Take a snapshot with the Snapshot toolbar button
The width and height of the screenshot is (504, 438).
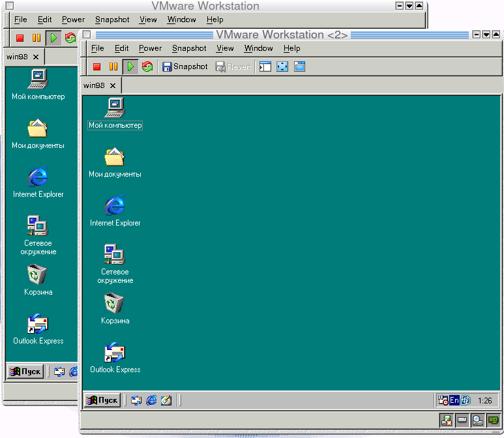(185, 66)
